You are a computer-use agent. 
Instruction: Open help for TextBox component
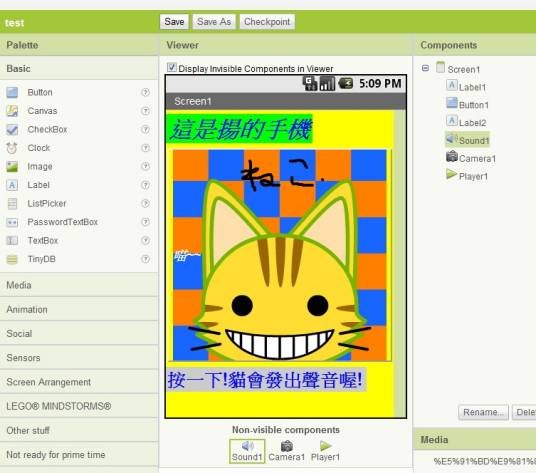click(145, 240)
